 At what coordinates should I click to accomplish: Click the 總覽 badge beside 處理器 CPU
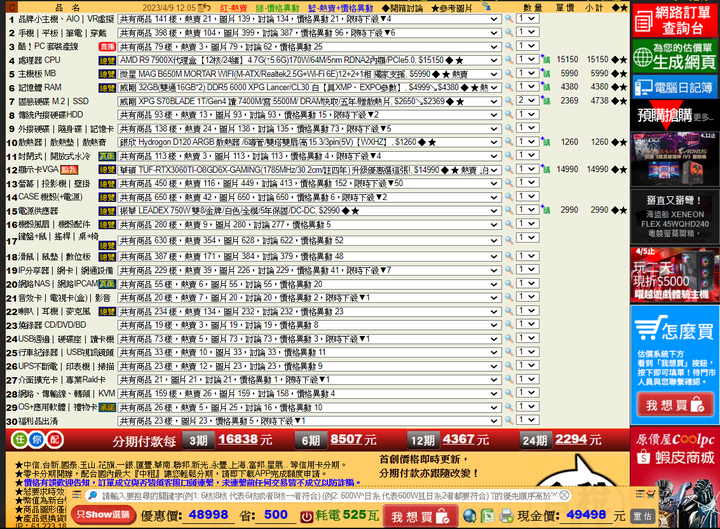click(x=107, y=60)
